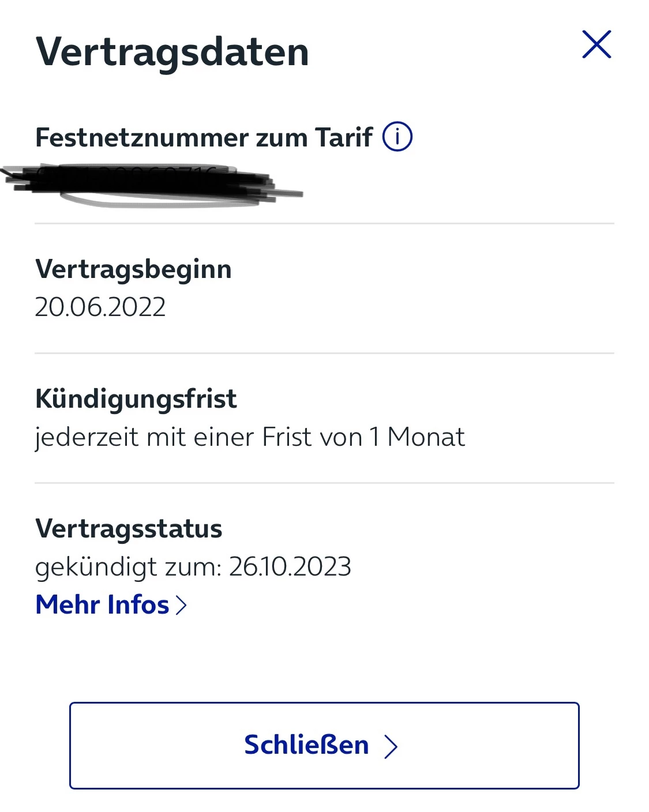Click the divider line above Vertragsstatus
The height and width of the screenshot is (812, 649).
[x=324, y=483]
